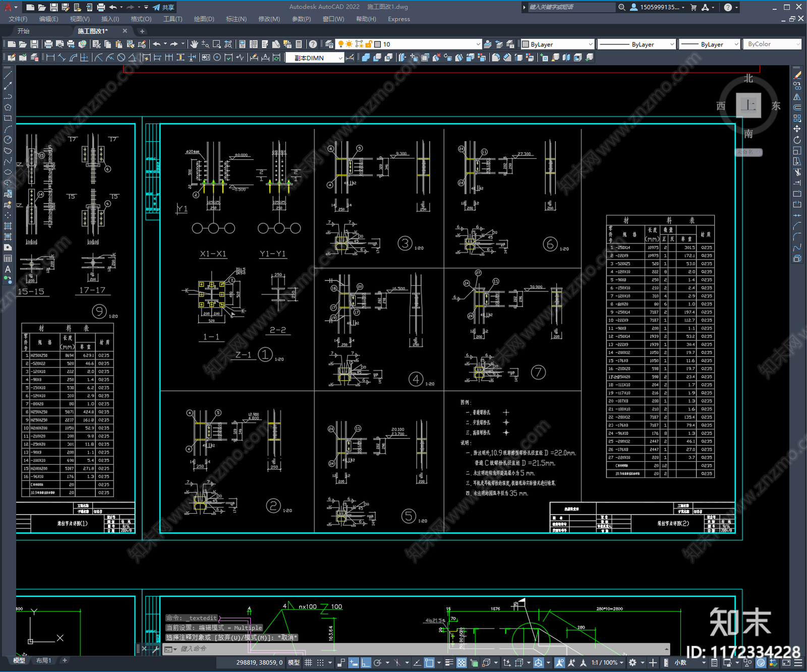Select the Rotate tool in modify toolbar
807x672 pixels.
click(797, 140)
